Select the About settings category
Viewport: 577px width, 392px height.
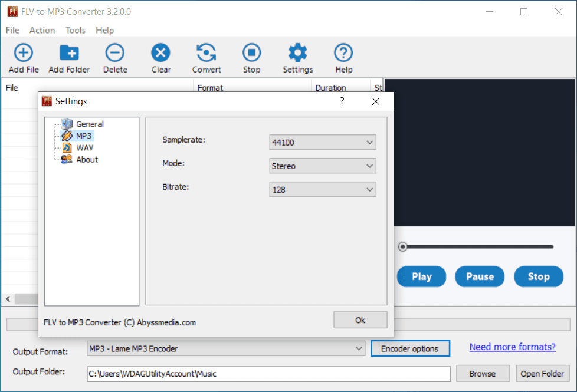click(x=87, y=159)
